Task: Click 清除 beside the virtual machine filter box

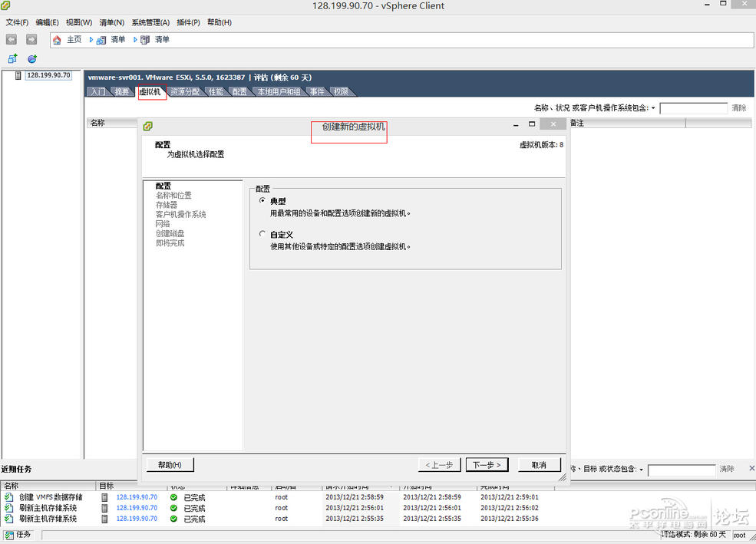Action: 738,108
